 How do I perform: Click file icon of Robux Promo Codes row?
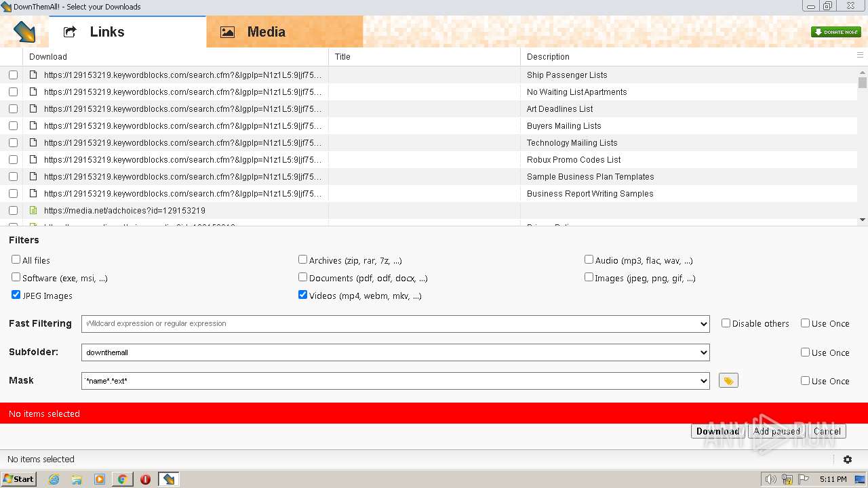(33, 159)
